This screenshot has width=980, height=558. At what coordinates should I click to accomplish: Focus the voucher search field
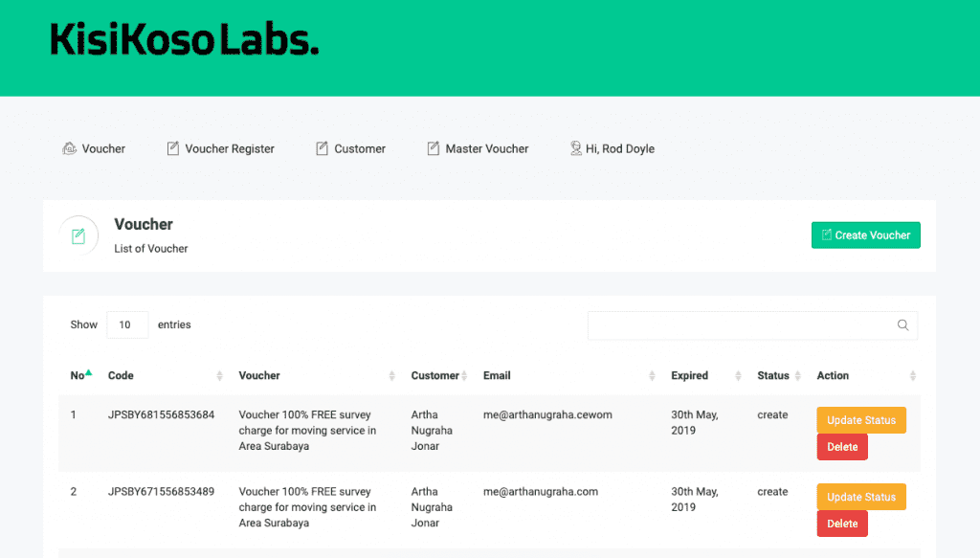point(742,325)
